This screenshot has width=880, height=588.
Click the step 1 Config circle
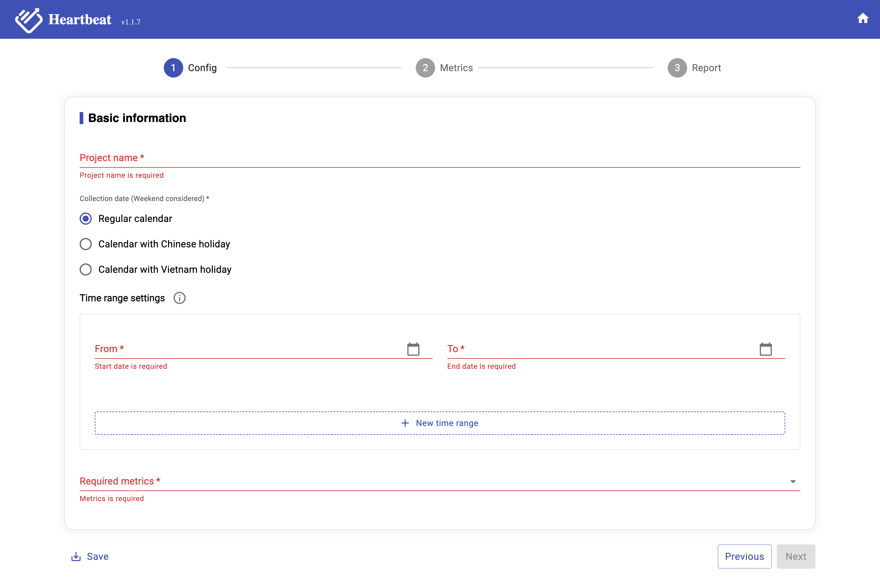pyautogui.click(x=173, y=68)
